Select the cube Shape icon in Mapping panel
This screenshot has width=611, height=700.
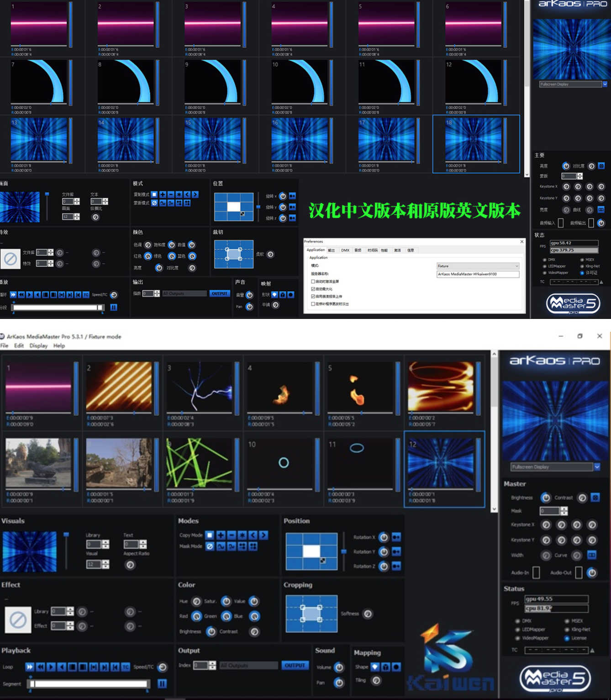[385, 667]
